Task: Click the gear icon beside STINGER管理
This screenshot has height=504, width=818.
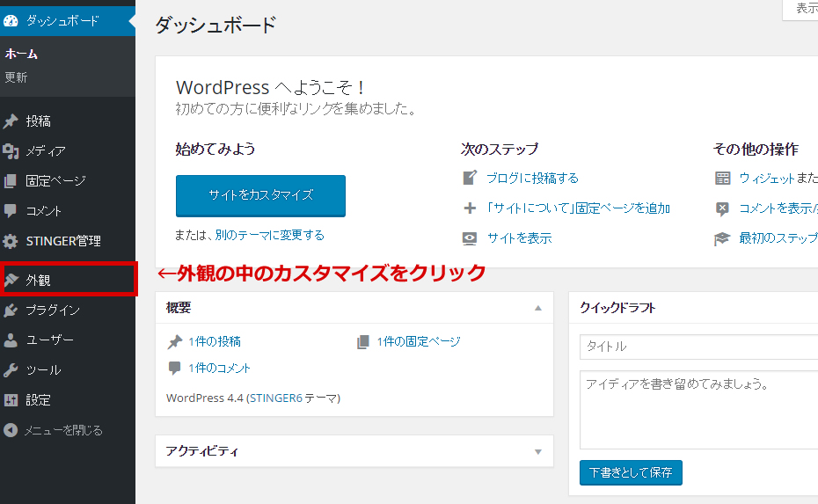Action: [11, 241]
